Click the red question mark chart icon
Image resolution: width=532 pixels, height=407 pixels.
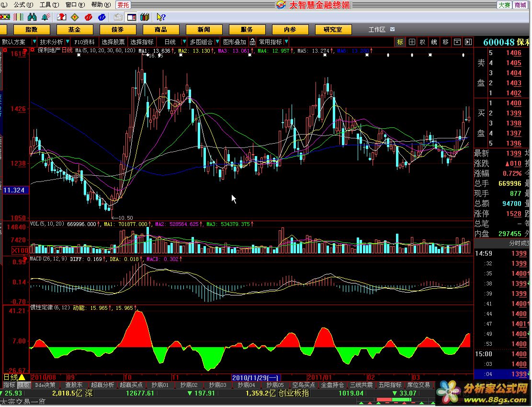[x=61, y=17]
